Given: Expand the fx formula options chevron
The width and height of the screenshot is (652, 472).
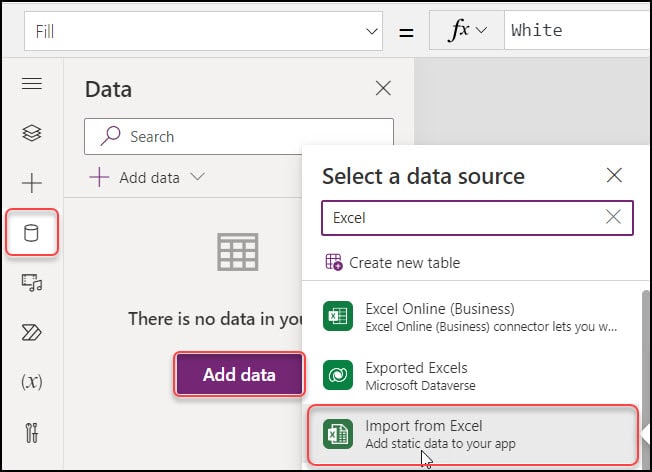Looking at the screenshot, I should click(481, 30).
